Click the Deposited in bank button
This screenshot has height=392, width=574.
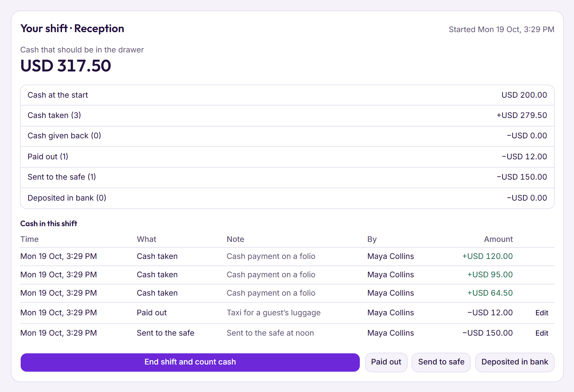coord(515,362)
